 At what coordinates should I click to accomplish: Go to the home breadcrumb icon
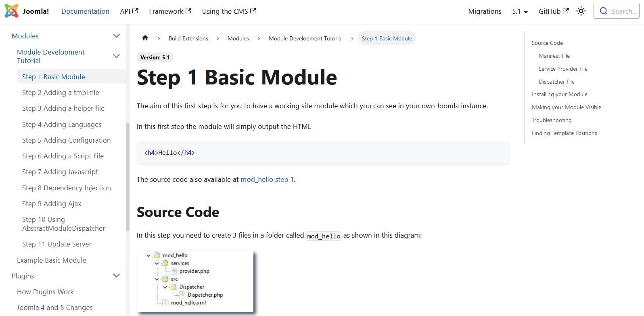click(145, 38)
